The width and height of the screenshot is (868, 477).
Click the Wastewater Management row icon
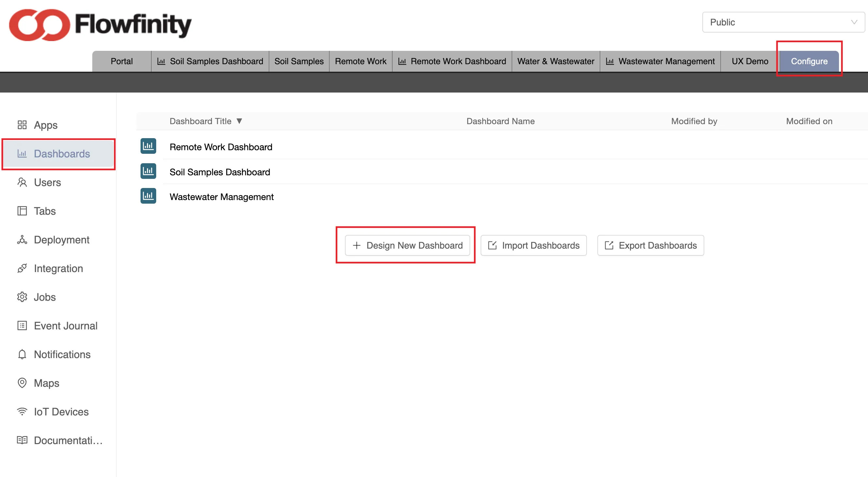point(148,196)
